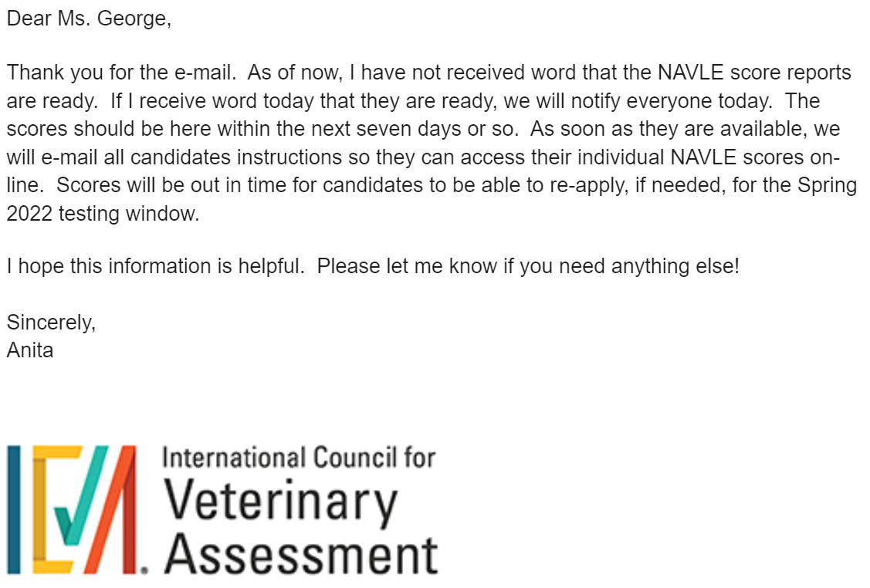Click the word "Veterinary" in the logo
Image resolution: width=870 pixels, height=588 pixels.
(282, 502)
